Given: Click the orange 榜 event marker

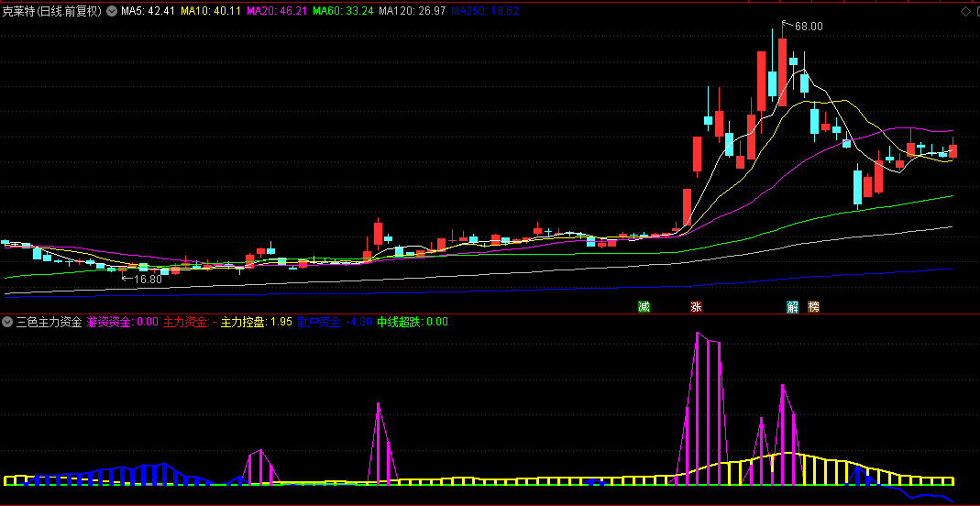Looking at the screenshot, I should (x=813, y=307).
